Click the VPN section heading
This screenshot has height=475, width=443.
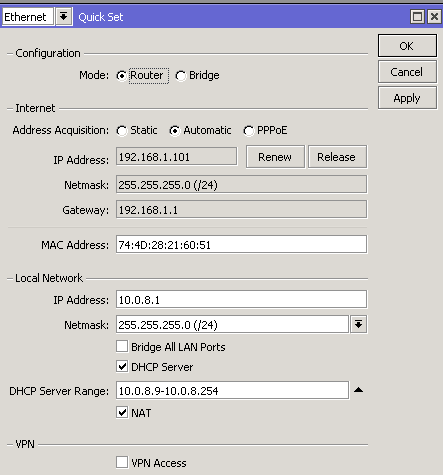[25, 444]
